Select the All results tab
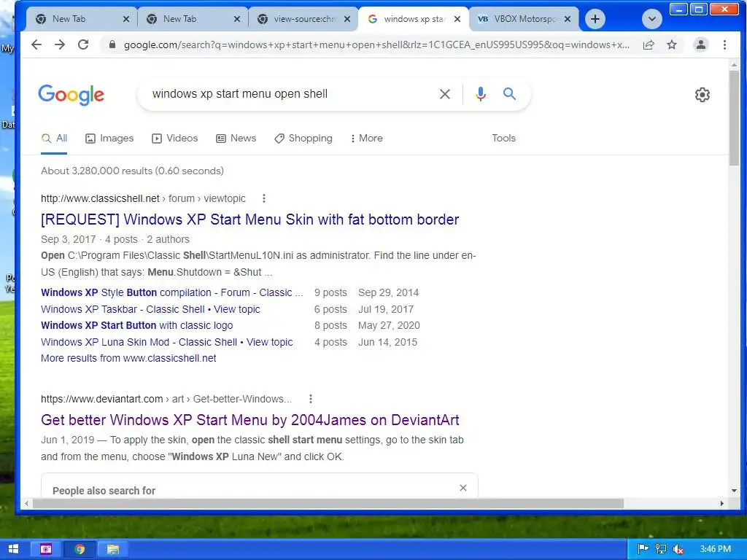747x560 pixels. 54,139
